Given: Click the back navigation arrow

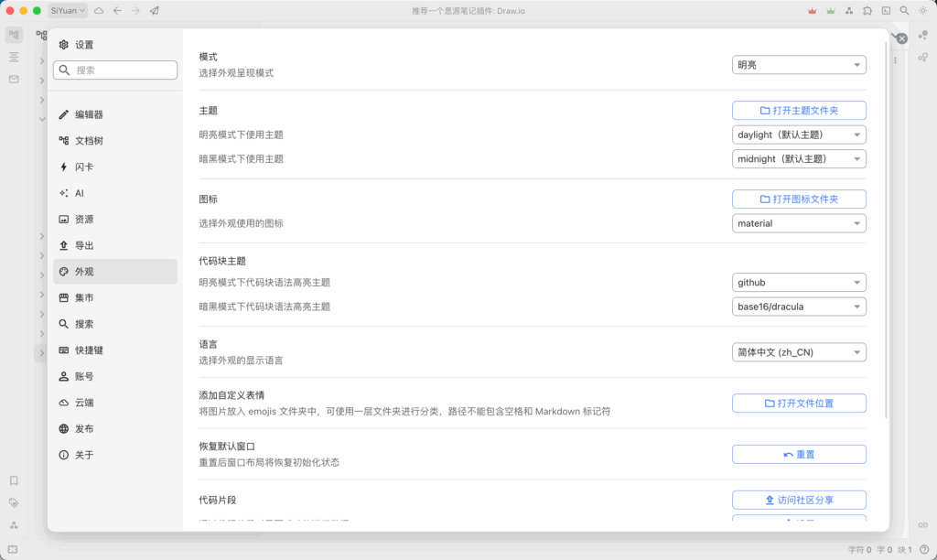Looking at the screenshot, I should tap(117, 11).
